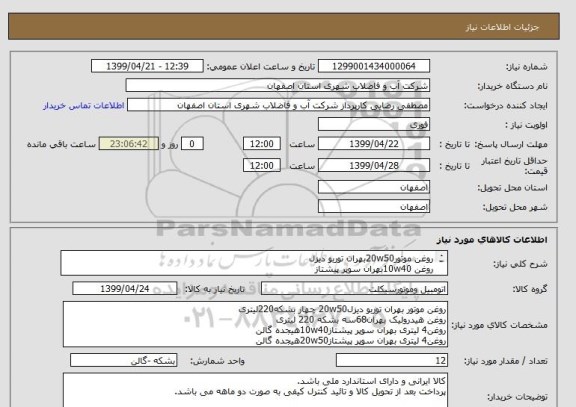This screenshot has width=576, height=407.
Task: Select the delivery province field اصفهان
Action: click(374, 187)
